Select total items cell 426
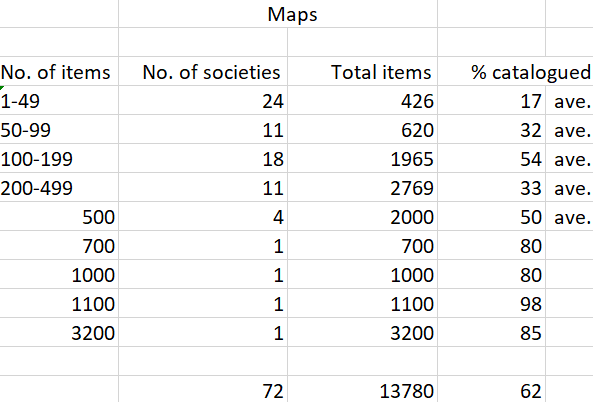This screenshot has width=593, height=402. click(x=362, y=101)
